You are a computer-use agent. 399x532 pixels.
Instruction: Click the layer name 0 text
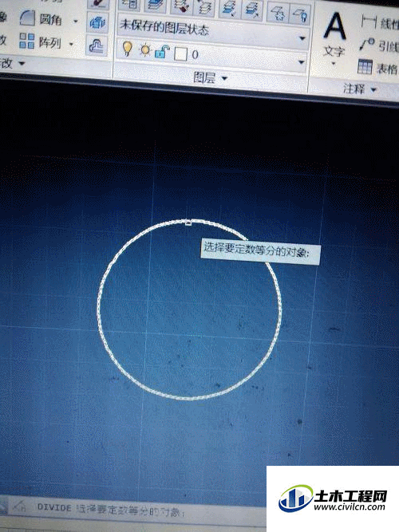(195, 54)
